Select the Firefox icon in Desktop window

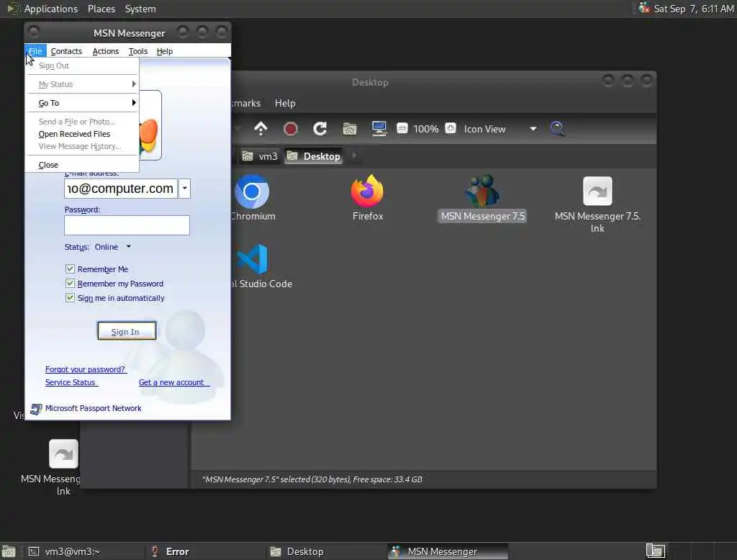point(367,191)
